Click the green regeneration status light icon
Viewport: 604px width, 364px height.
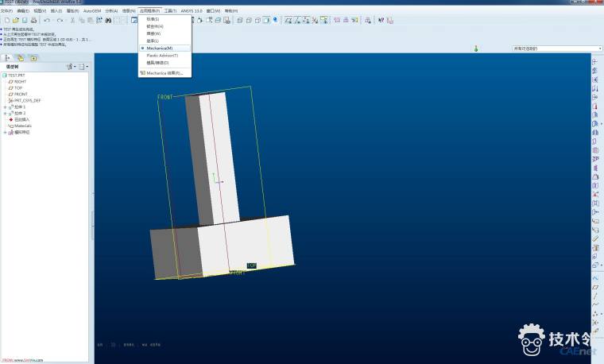tap(475, 48)
